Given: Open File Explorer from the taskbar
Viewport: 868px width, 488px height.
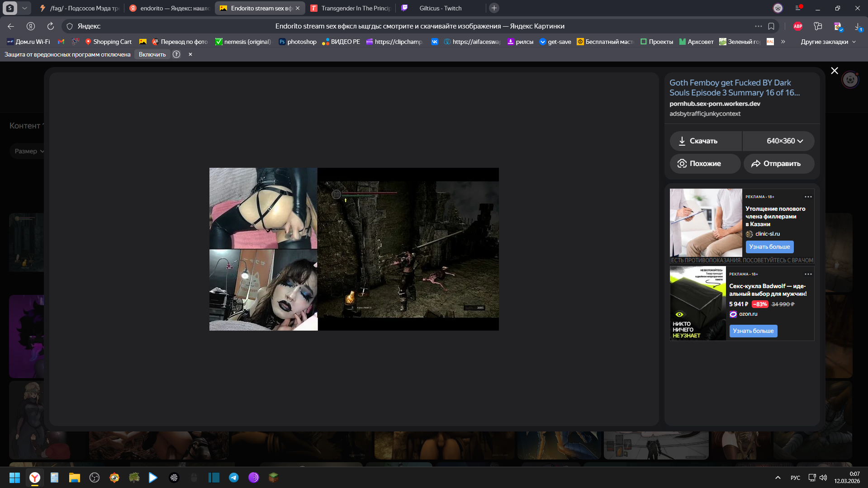Looking at the screenshot, I should point(75,478).
